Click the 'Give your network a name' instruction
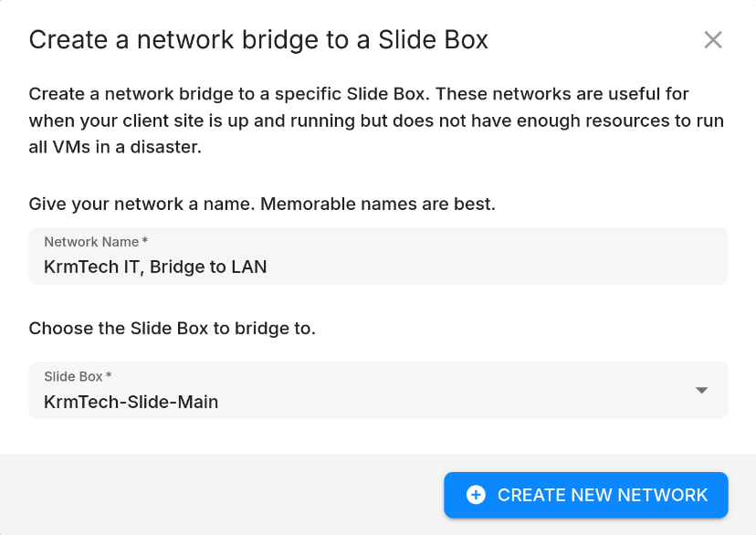This screenshot has width=756, height=535. coord(142,204)
